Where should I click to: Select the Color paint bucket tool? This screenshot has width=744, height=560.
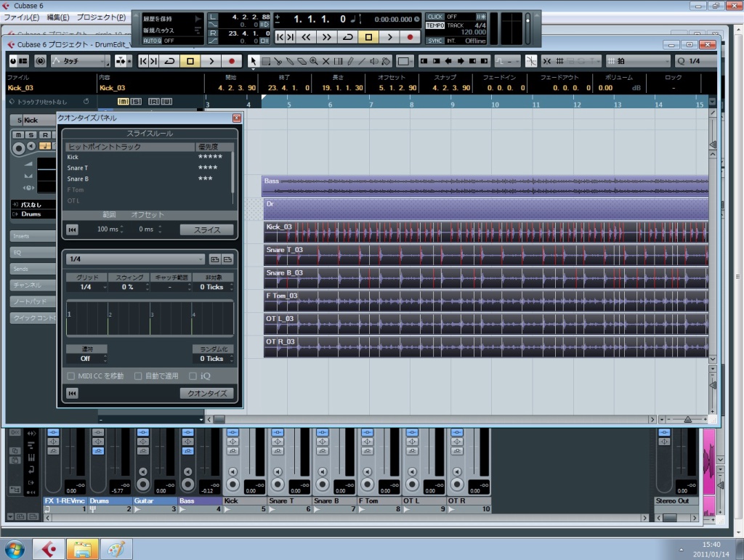tap(387, 61)
